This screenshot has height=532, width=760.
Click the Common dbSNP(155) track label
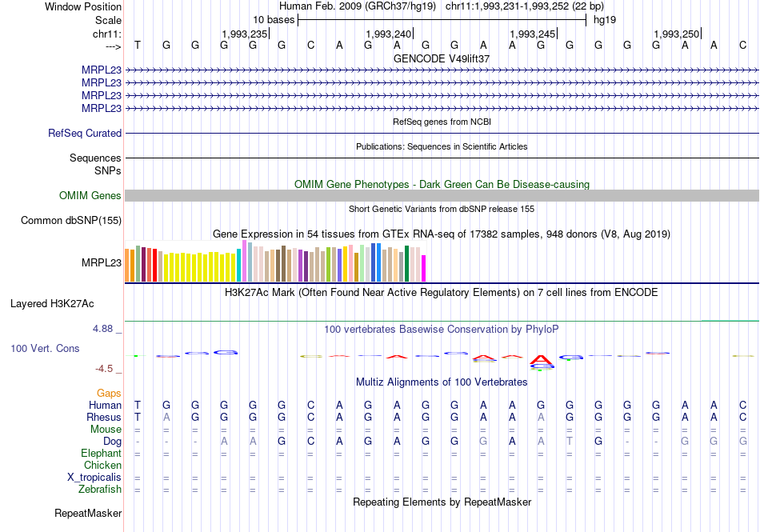70,221
